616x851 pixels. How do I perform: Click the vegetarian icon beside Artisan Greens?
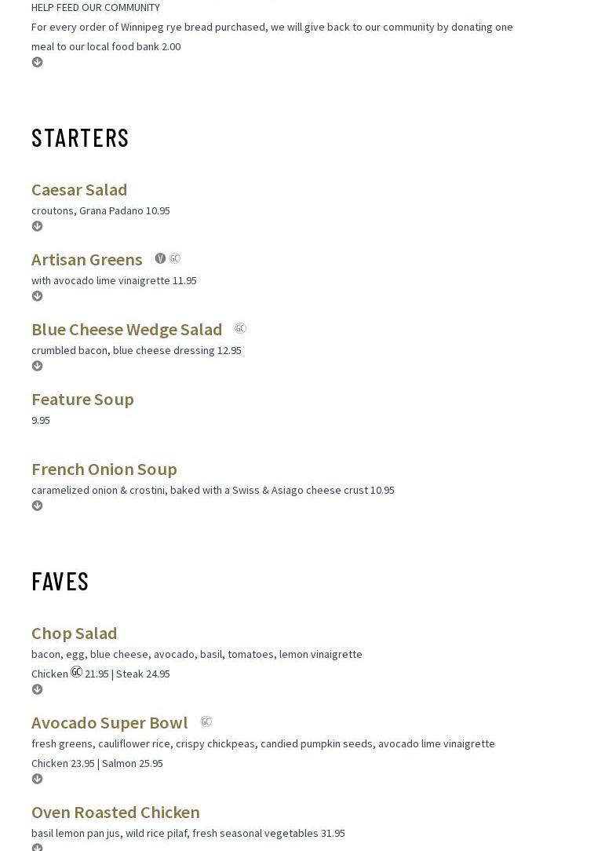(160, 258)
